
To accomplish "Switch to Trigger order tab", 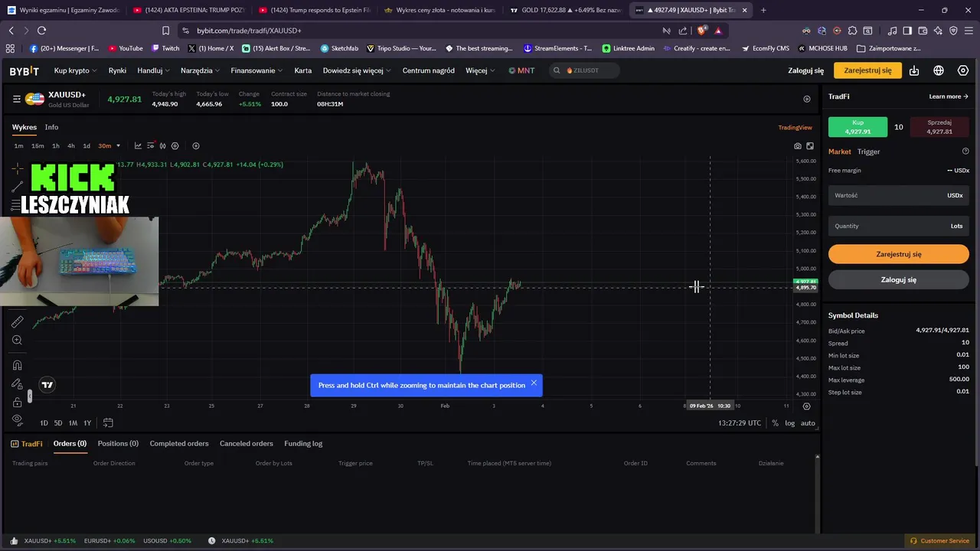I will click(x=868, y=152).
